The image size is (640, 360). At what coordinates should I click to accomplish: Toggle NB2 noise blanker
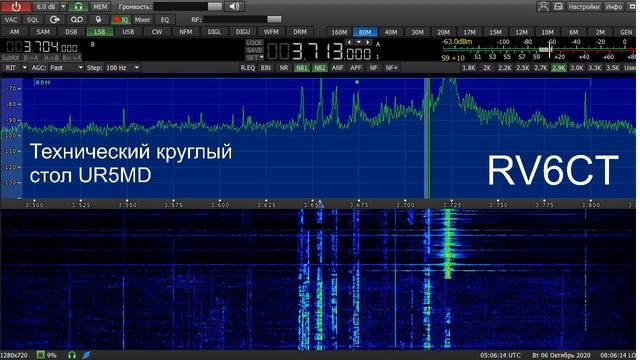(320, 68)
